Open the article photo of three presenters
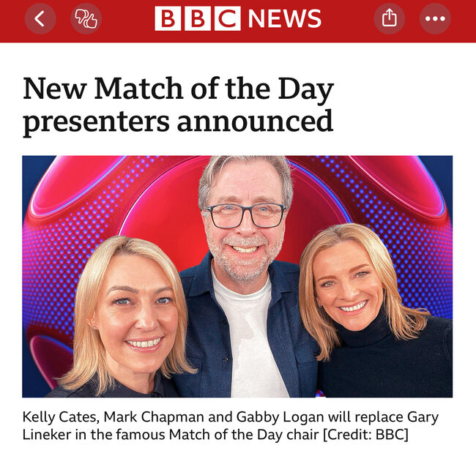Screen dimensions: 476x456 pyautogui.click(x=237, y=277)
